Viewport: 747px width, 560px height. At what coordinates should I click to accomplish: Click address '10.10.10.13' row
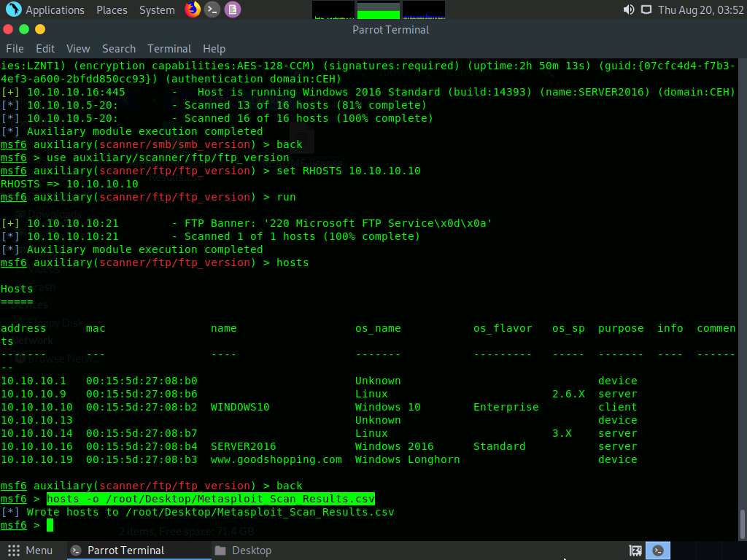36,421
